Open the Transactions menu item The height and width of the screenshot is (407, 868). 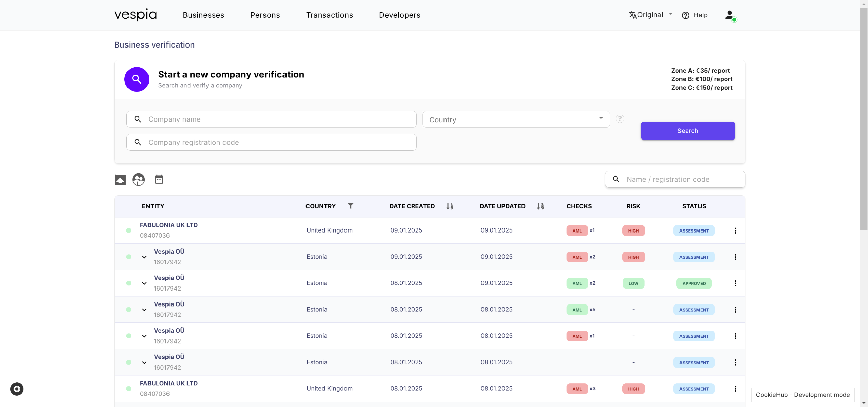click(329, 15)
